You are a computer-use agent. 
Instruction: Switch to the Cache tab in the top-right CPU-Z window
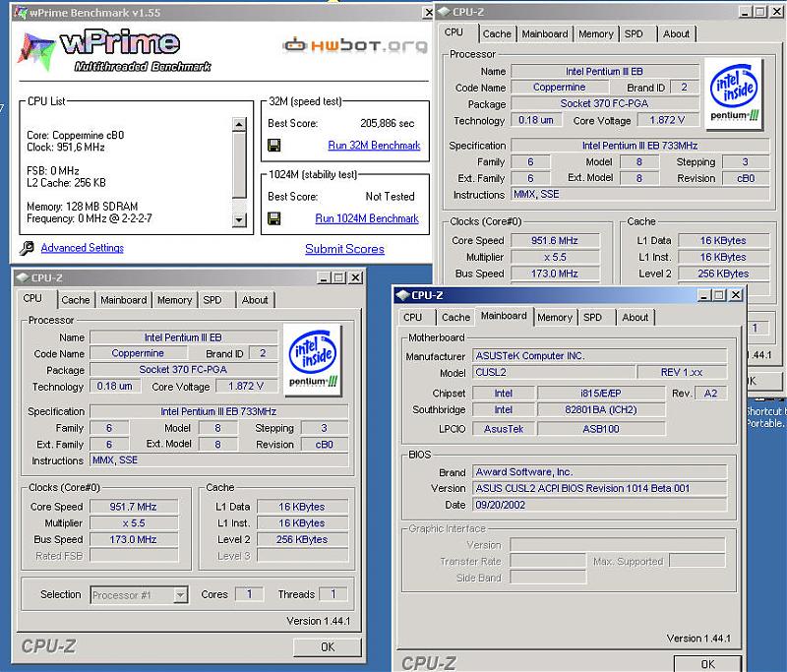[x=497, y=34]
